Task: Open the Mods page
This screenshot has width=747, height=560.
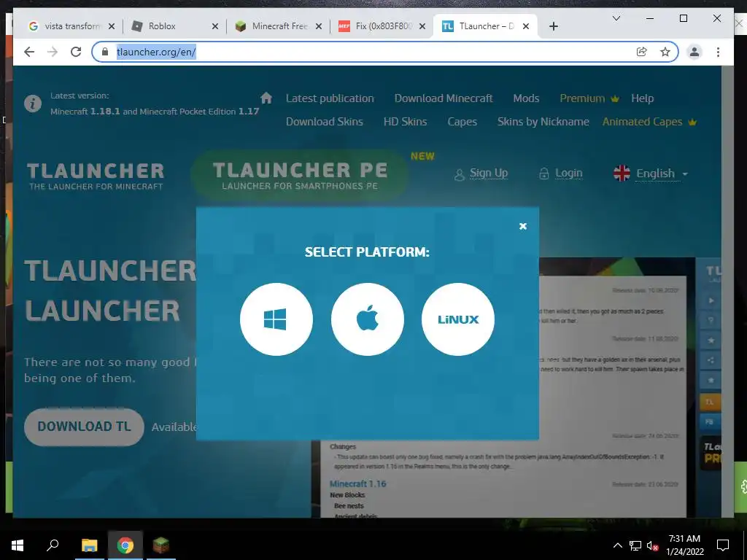Action: (x=526, y=98)
